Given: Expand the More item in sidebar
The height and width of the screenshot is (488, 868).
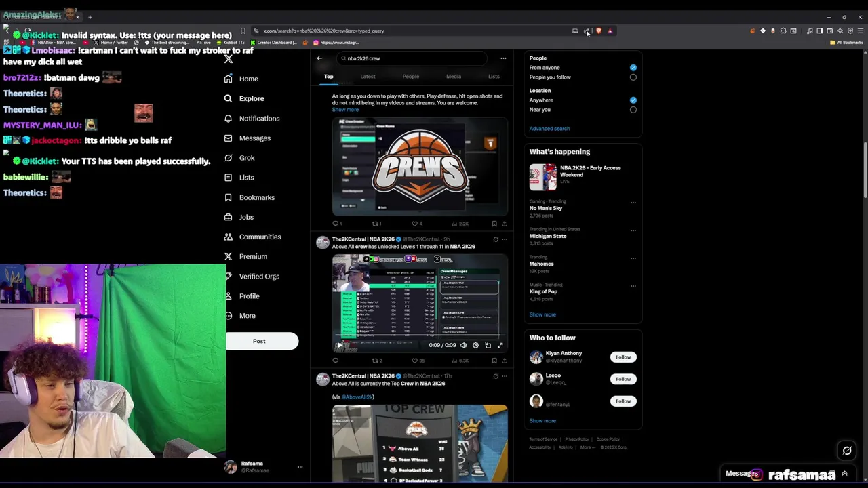Looking at the screenshot, I should tap(239, 316).
